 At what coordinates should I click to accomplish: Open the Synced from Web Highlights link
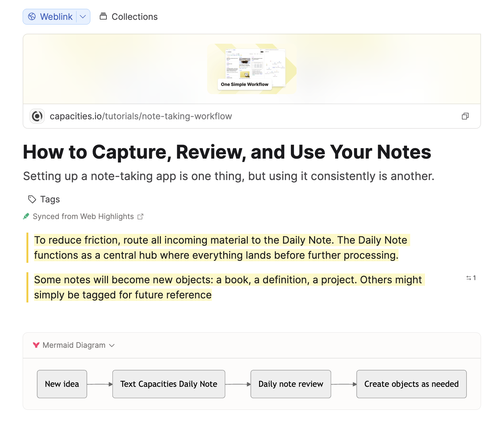83,217
